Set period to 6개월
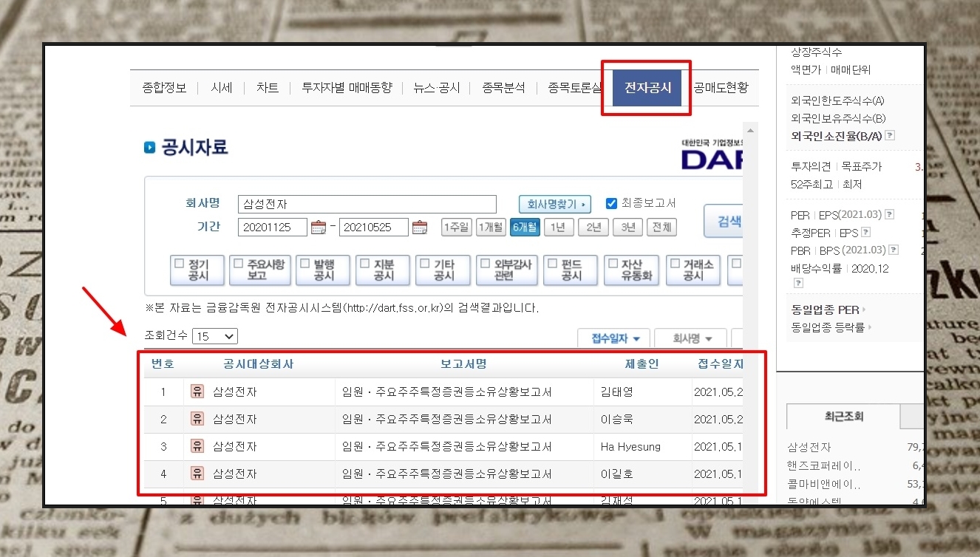The height and width of the screenshot is (557, 980). (x=525, y=227)
